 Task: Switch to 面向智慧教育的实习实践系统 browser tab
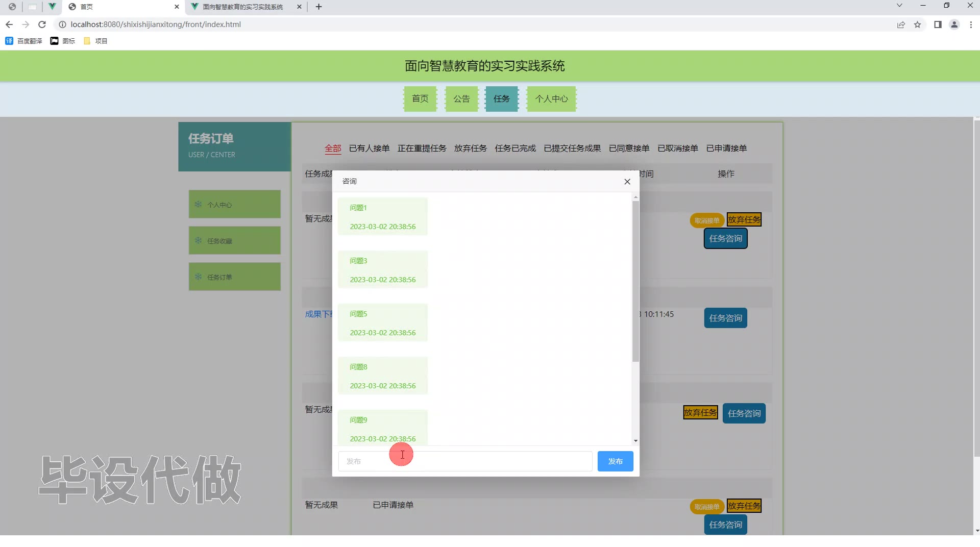pyautogui.click(x=242, y=7)
